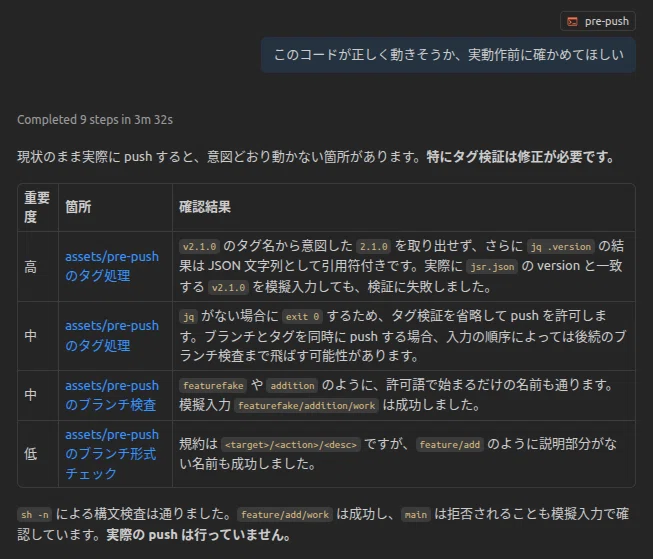
Task: Click the user message bubble about testing code
Action: (448, 55)
